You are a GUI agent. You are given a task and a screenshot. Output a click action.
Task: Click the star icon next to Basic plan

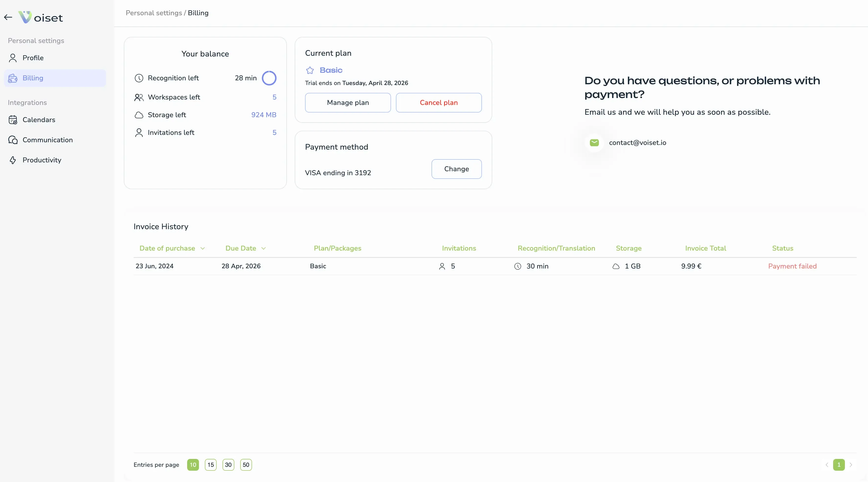click(310, 70)
